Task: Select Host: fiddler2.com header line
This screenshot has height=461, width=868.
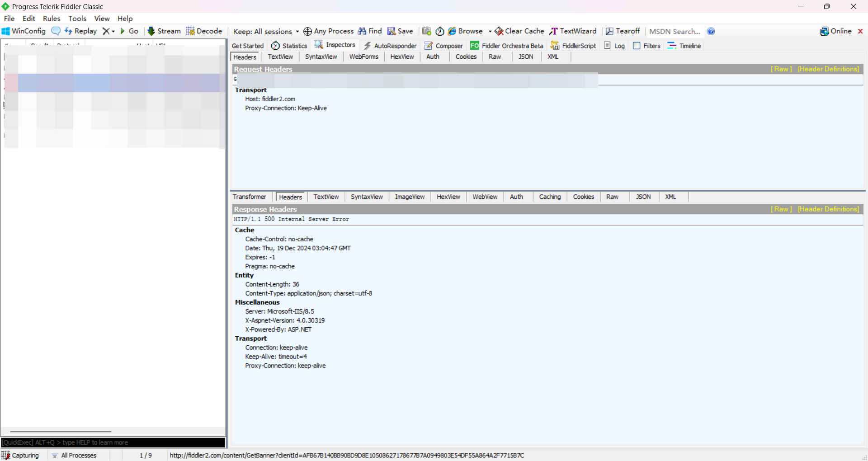Action: coord(270,99)
